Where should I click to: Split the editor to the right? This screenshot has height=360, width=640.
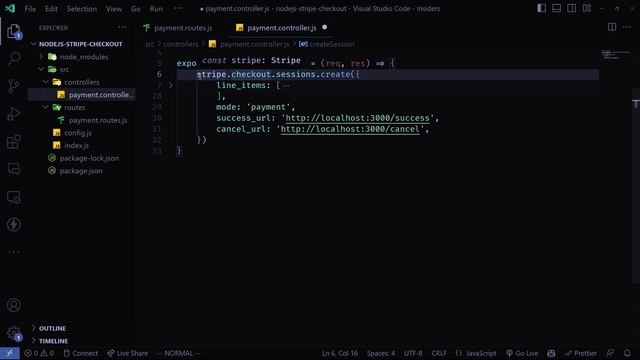tap(612, 27)
